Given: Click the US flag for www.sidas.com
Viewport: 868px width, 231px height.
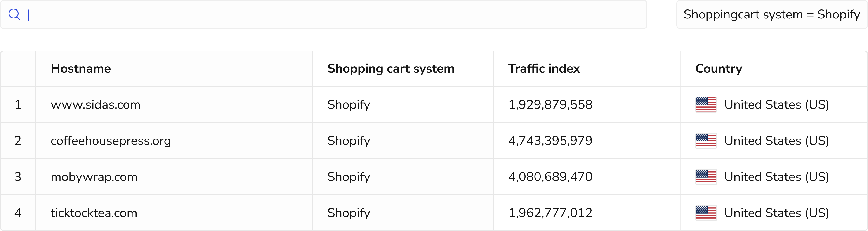Looking at the screenshot, I should pos(706,105).
